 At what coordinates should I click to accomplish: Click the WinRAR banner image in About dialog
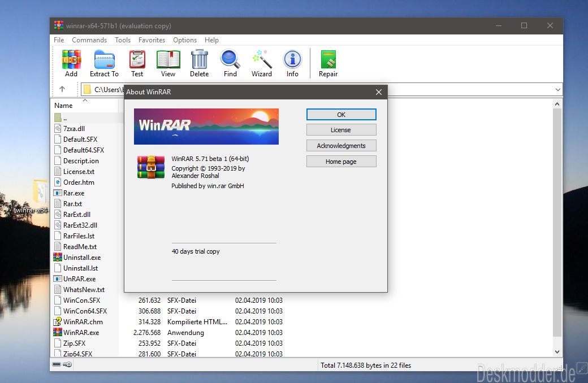[206, 127]
